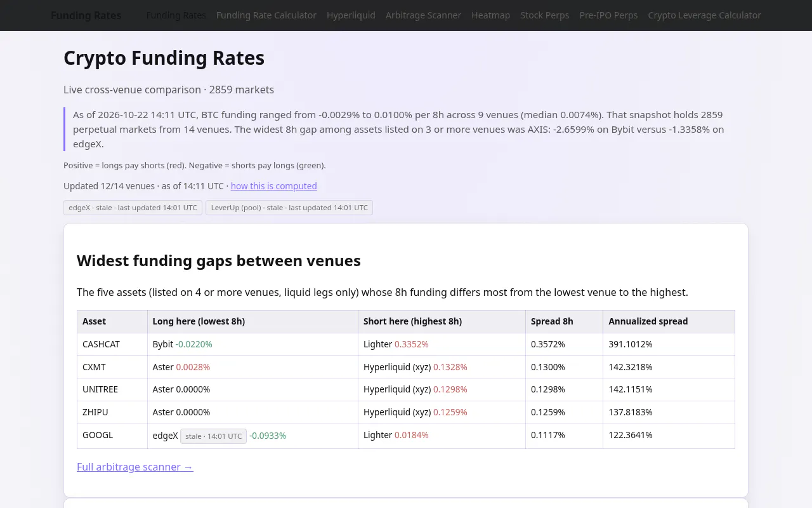Select the GOOGL asset cell
The height and width of the screenshot is (508, 812).
[112, 436]
